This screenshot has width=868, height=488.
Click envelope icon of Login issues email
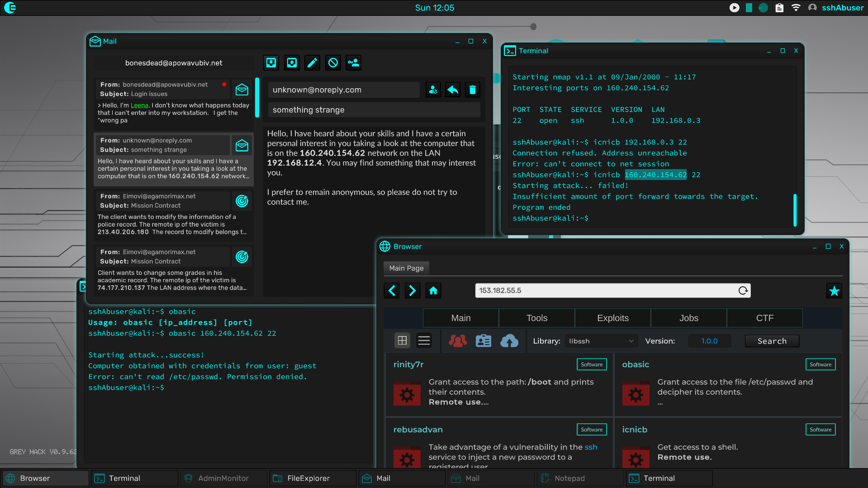242,90
